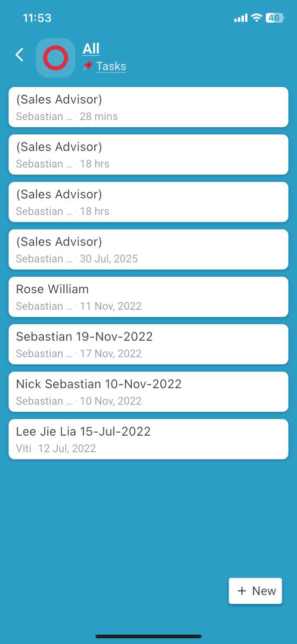Open Sales Advisor task dated 30 Jul, 2025
The image size is (297, 644).
(x=148, y=250)
